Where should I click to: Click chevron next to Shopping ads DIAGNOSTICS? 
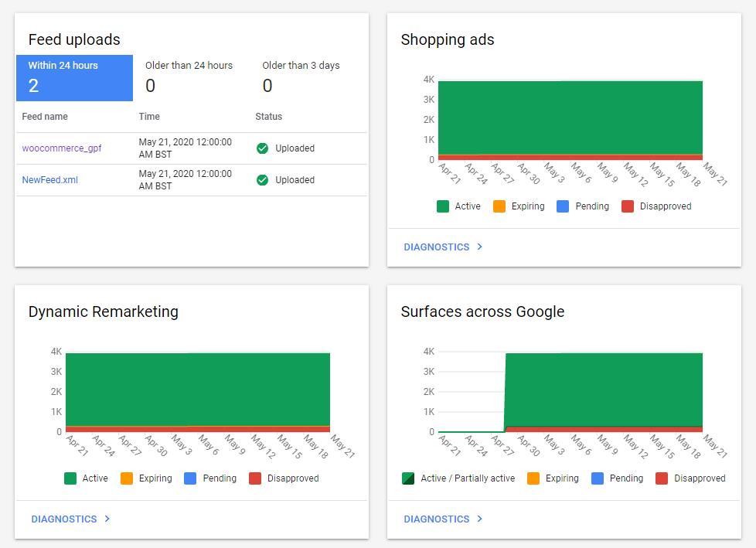point(480,247)
